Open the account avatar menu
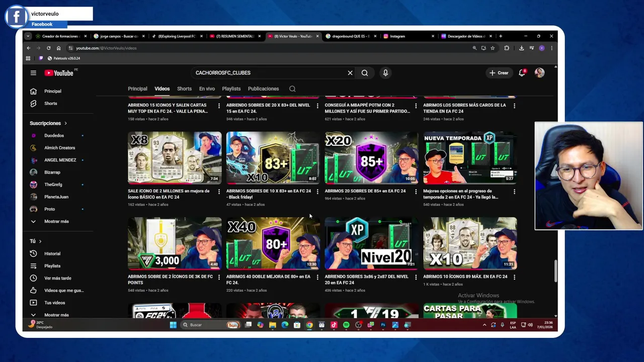 point(539,73)
